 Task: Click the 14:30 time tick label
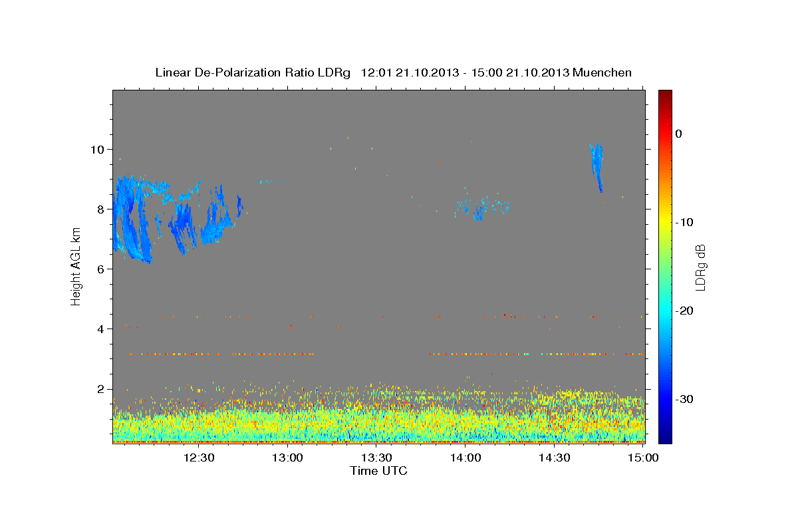pyautogui.click(x=555, y=458)
